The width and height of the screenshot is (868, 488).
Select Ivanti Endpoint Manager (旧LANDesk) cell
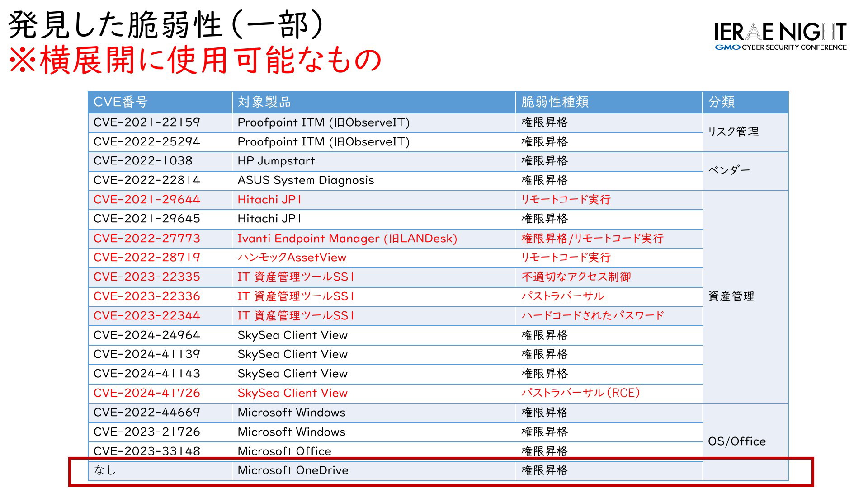point(374,239)
